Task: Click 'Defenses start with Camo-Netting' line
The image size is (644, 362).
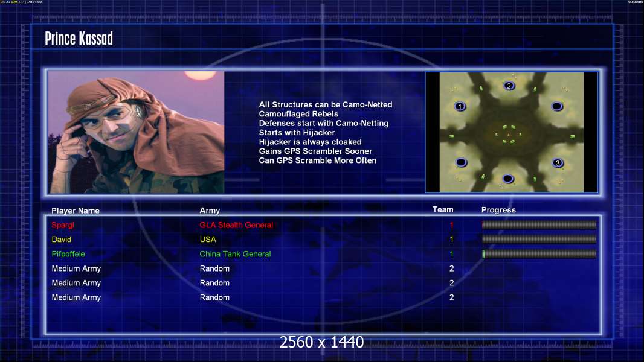Action: click(324, 123)
